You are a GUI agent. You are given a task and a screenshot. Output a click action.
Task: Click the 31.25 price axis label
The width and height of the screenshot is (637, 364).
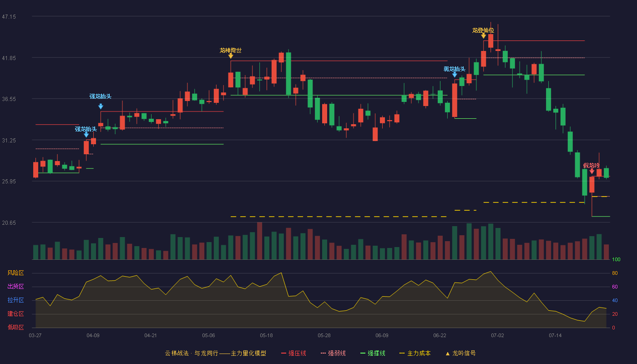9,140
